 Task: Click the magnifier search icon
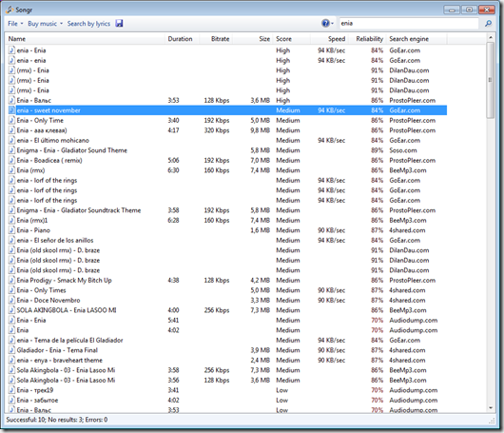[488, 24]
